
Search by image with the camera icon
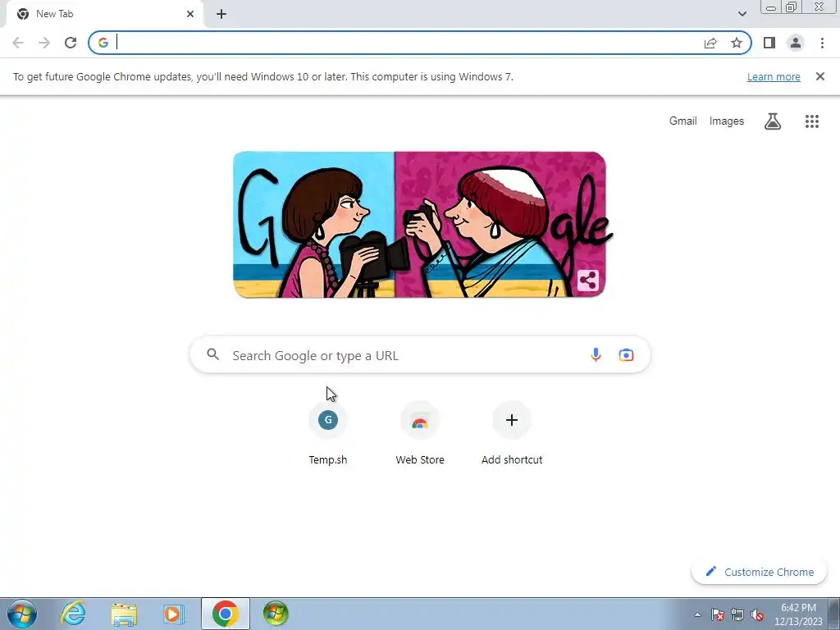(626, 354)
